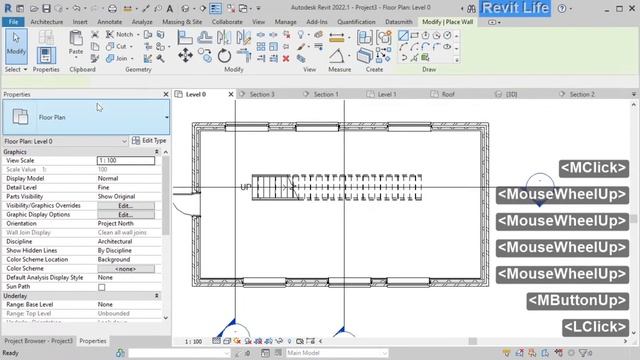Click the red Delete X icon
This screenshot has height=360, width=640.
(286, 58)
